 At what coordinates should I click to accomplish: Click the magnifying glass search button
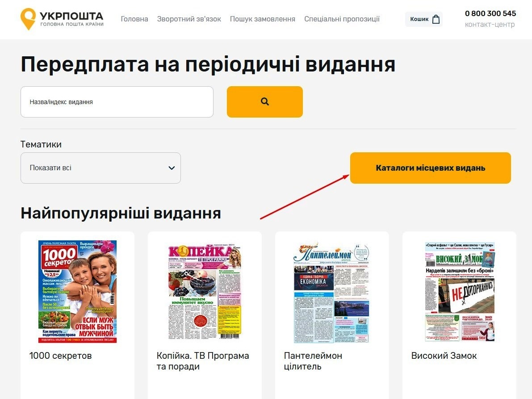(264, 101)
